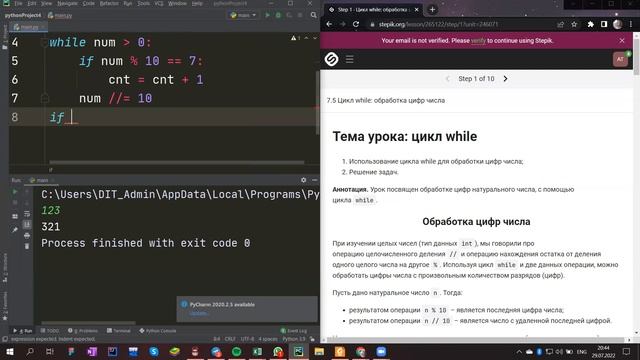
Task: Open OneNote from the taskbar
Action: 92,351
